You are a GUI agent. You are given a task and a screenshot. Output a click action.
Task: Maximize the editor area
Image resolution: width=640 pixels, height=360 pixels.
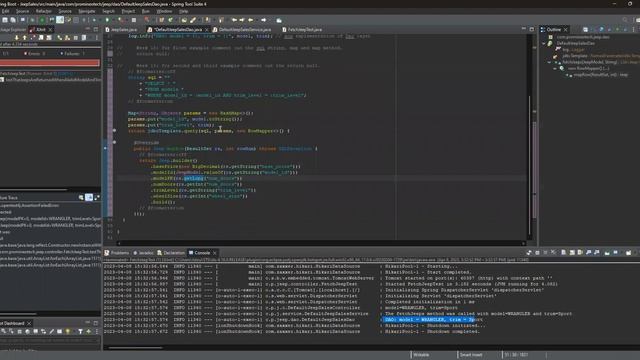(x=532, y=29)
